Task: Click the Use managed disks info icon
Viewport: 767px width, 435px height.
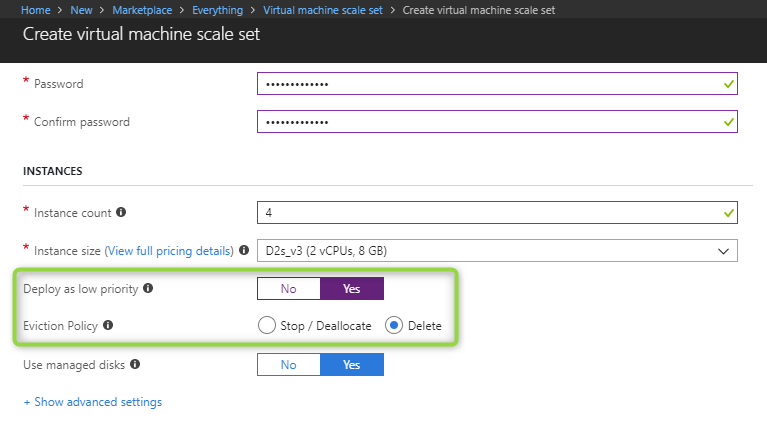Action: 134,365
